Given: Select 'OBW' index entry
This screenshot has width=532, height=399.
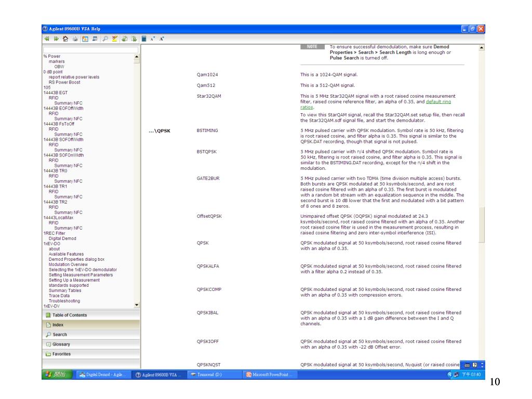Looking at the screenshot, I should point(59,67).
